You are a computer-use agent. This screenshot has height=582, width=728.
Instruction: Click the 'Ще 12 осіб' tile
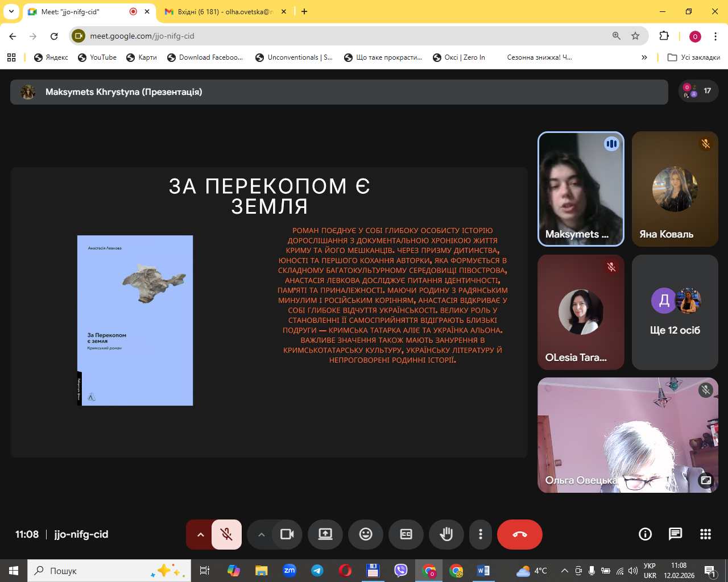pyautogui.click(x=675, y=312)
